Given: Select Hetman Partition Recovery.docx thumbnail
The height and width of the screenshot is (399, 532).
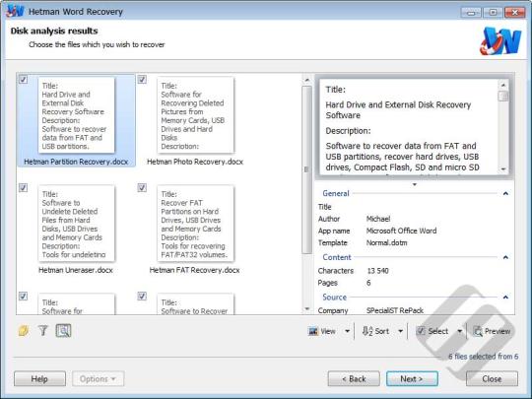Looking at the screenshot, I should point(76,115).
